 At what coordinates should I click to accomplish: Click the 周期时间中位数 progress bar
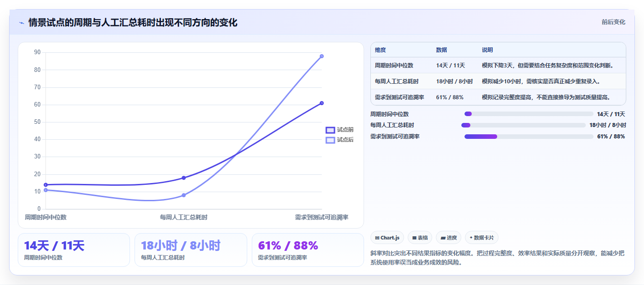tap(529, 114)
